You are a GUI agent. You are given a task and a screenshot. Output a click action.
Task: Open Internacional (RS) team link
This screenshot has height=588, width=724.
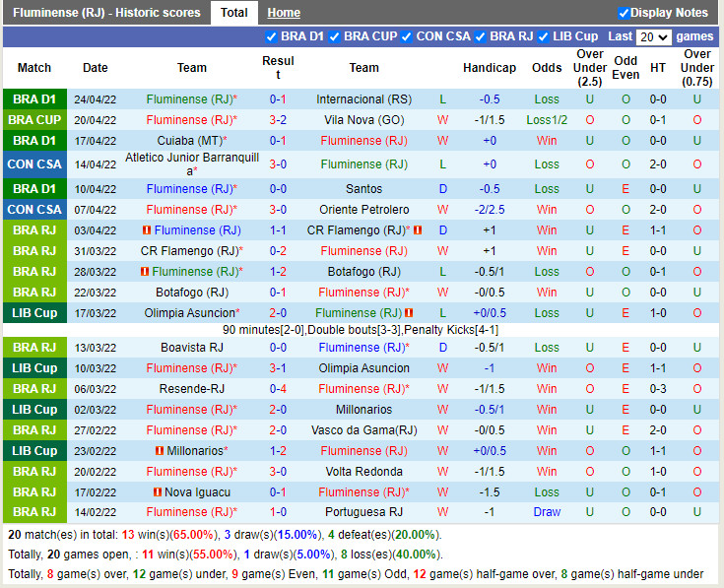point(363,99)
